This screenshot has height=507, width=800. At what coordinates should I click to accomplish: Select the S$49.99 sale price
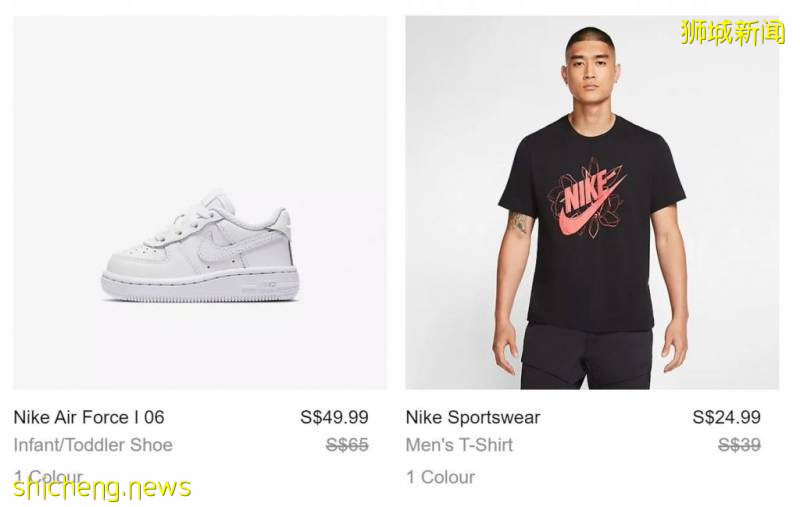[x=334, y=417]
